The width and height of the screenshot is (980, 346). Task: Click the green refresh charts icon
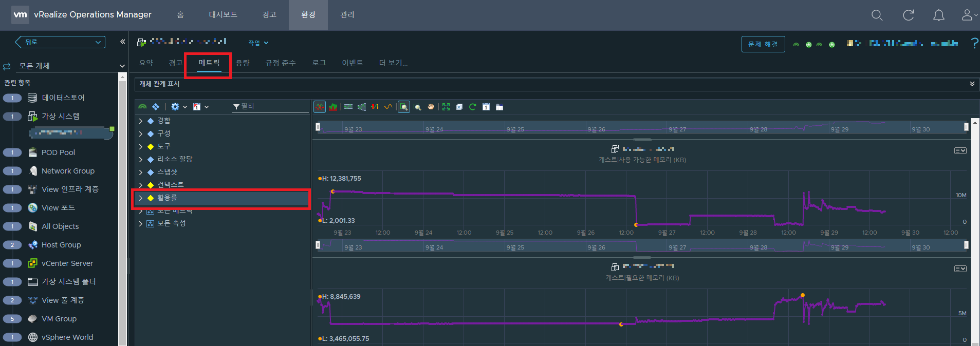click(x=472, y=107)
